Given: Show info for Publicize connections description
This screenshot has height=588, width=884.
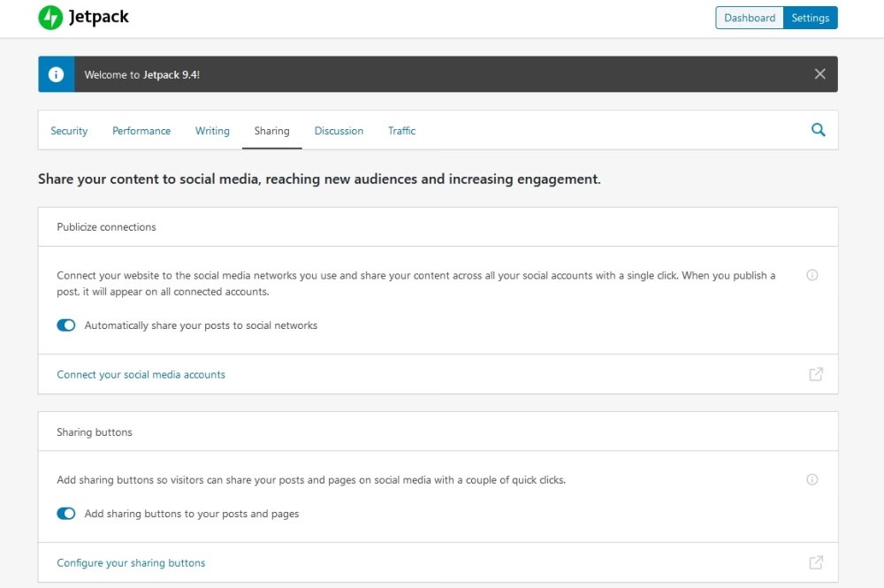Looking at the screenshot, I should click(x=812, y=275).
